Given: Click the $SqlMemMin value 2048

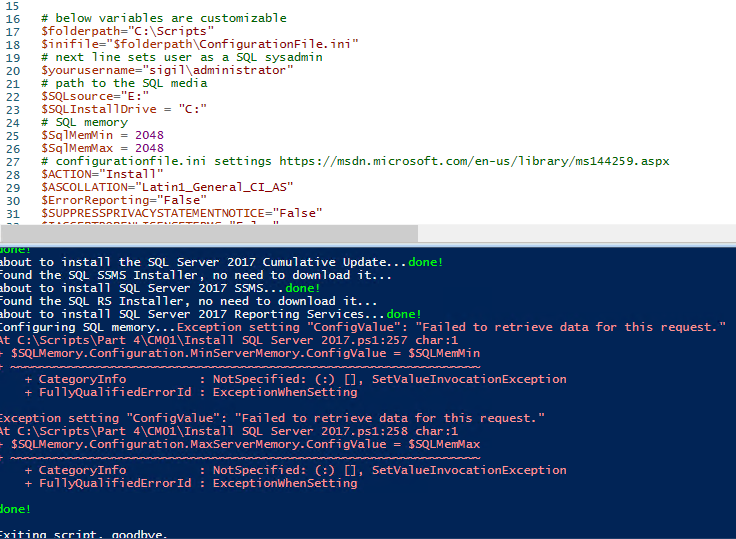Looking at the screenshot, I should (x=149, y=135).
